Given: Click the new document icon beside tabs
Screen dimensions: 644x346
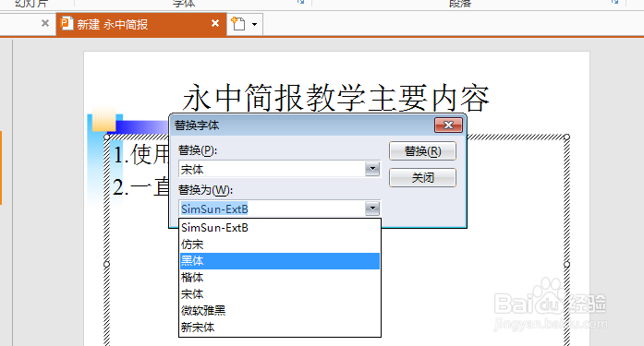Looking at the screenshot, I should [238, 24].
